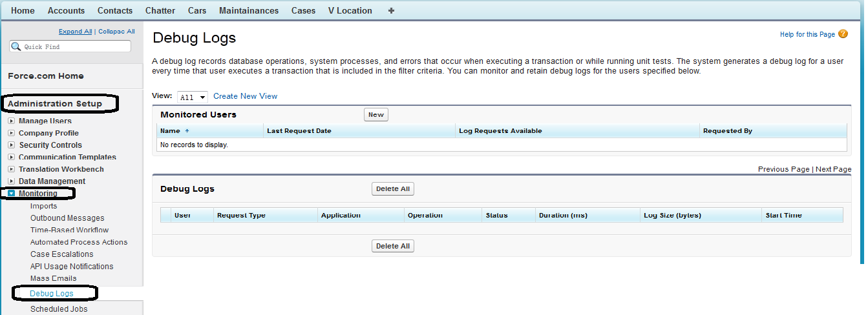Open Outbound Messages in sidebar

coord(67,218)
